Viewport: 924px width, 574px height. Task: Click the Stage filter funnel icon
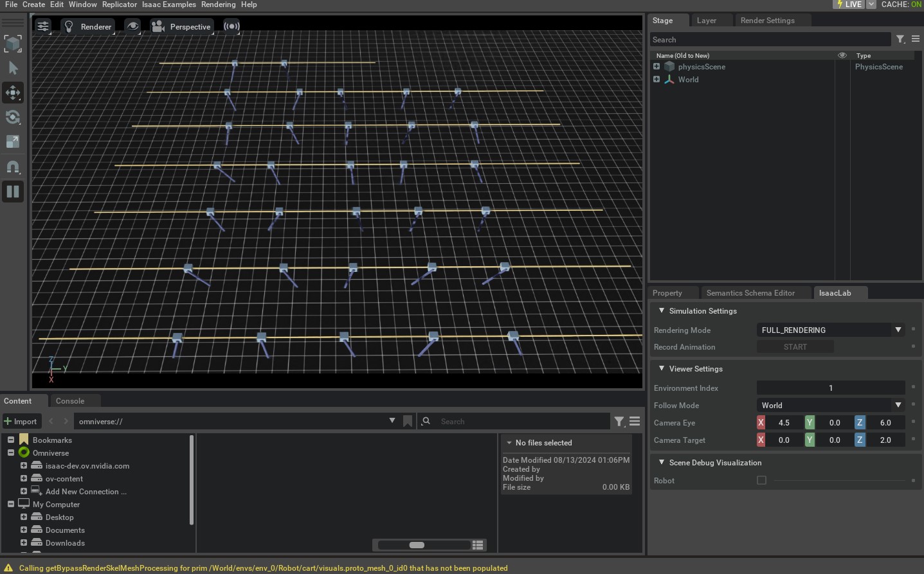point(900,40)
